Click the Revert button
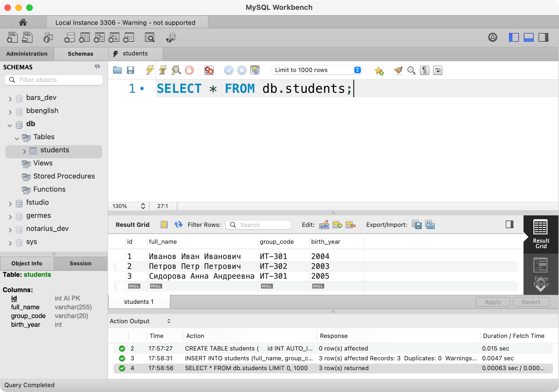Image resolution: width=559 pixels, height=392 pixels. (530, 302)
